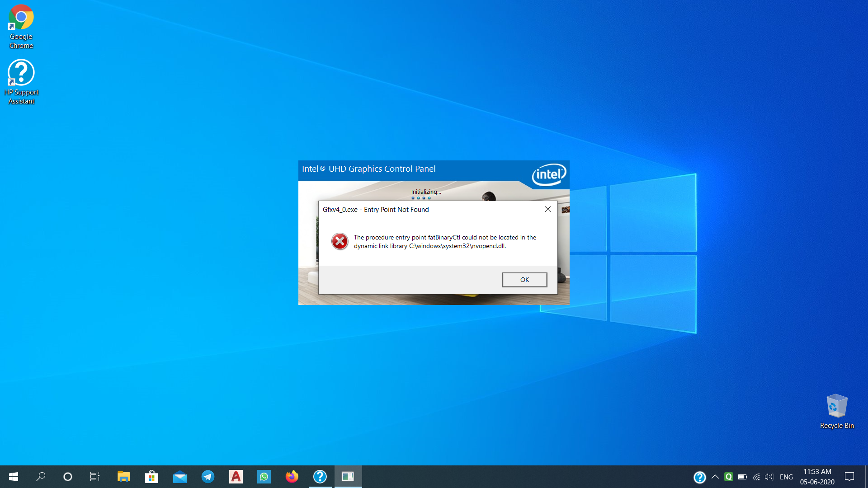Open Windows Search bar
Screen dimensions: 868x488
pos(41,476)
